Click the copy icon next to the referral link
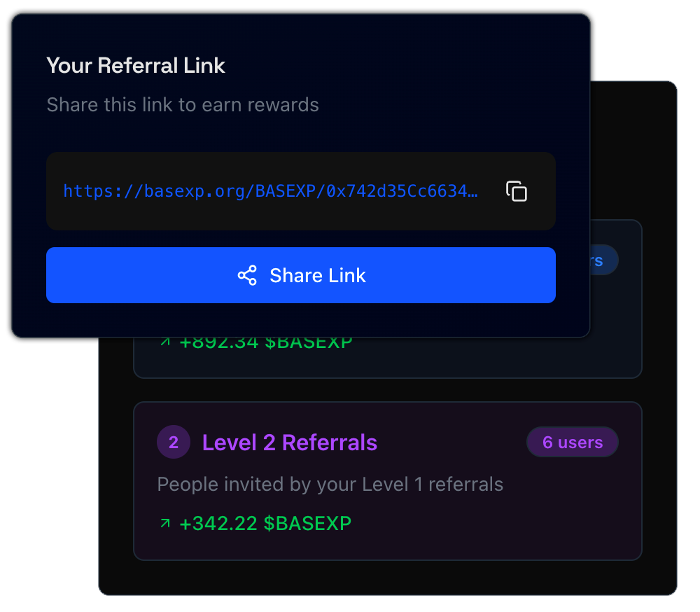 (x=516, y=190)
